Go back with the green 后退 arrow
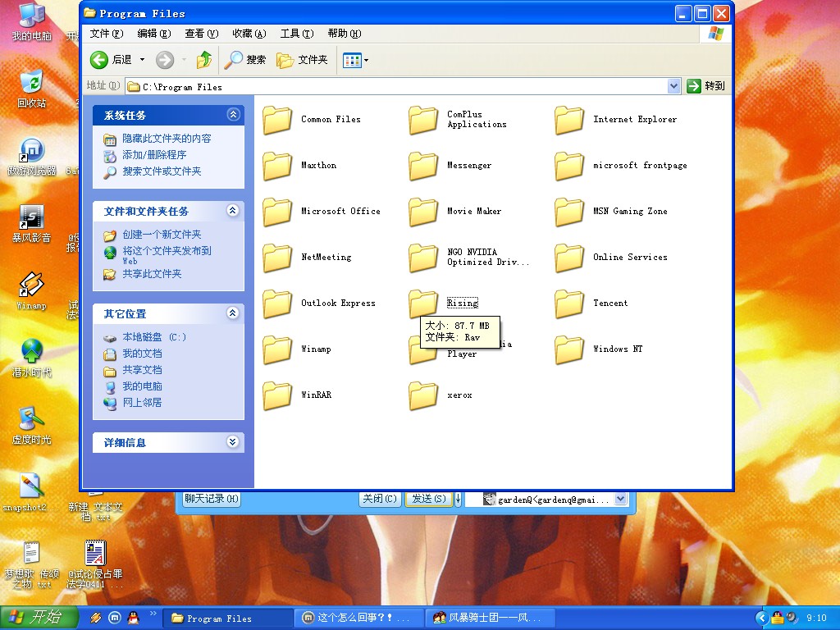 pos(111,59)
